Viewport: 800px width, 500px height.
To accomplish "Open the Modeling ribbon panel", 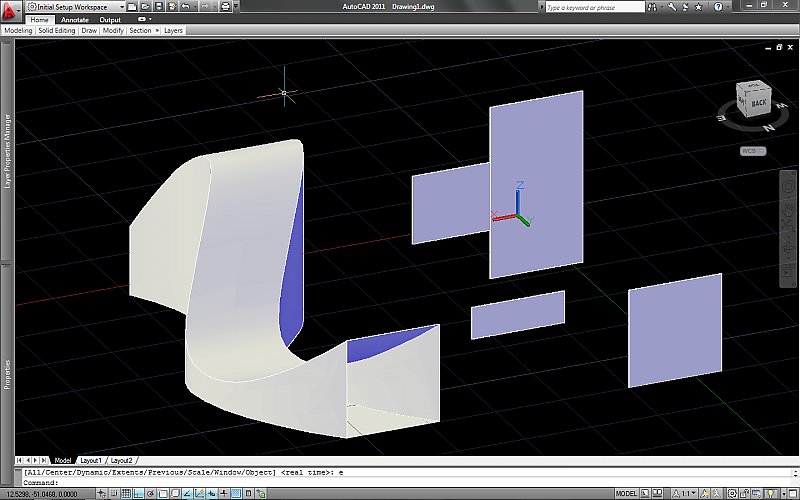I will point(19,30).
